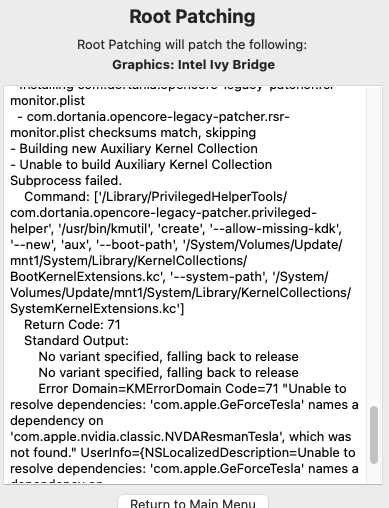The height and width of the screenshot is (508, 389).
Task: Click the first 'No variant specified' line
Action: point(169,357)
